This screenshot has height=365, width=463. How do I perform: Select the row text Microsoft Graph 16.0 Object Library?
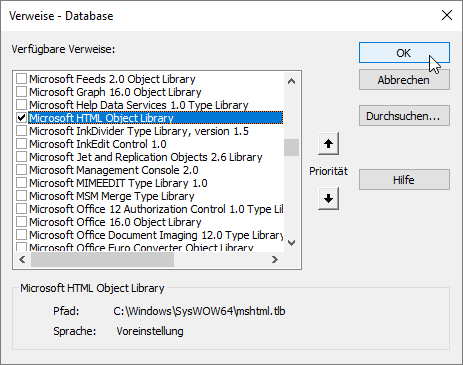pyautogui.click(x=115, y=92)
